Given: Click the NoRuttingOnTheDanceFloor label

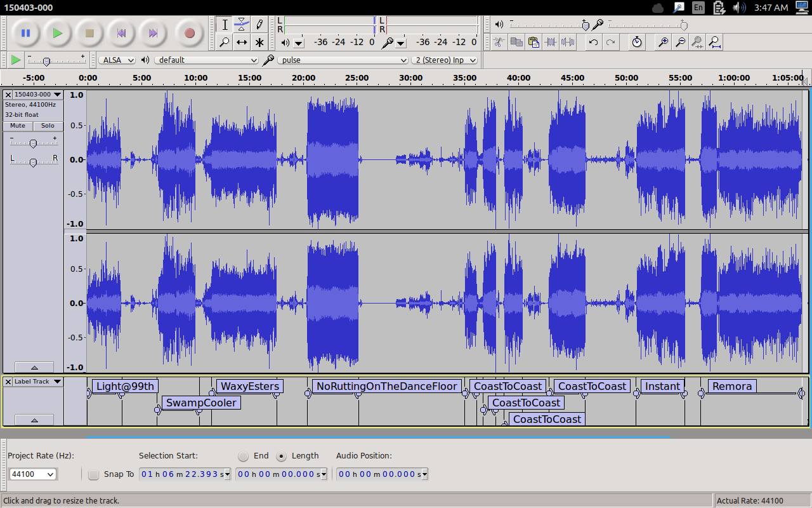Looking at the screenshot, I should (386, 386).
